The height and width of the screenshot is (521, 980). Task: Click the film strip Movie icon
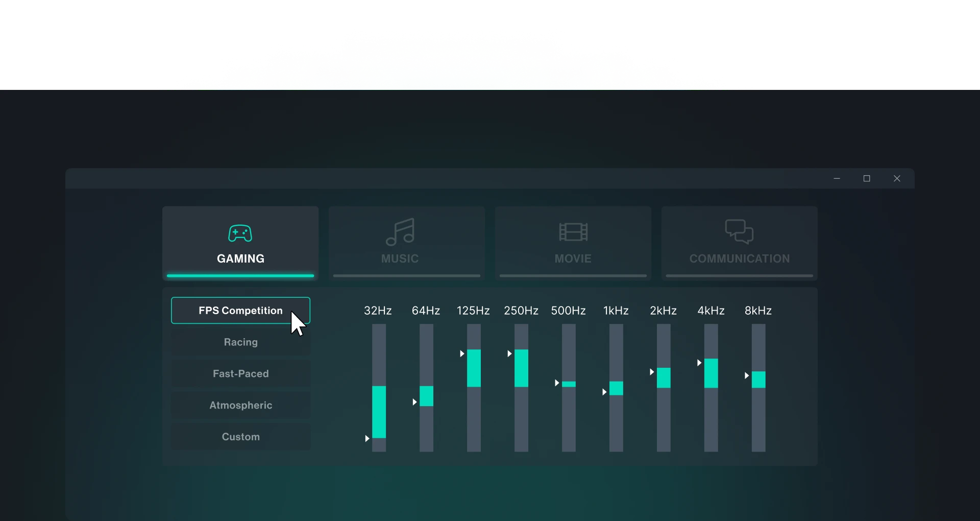point(573,232)
